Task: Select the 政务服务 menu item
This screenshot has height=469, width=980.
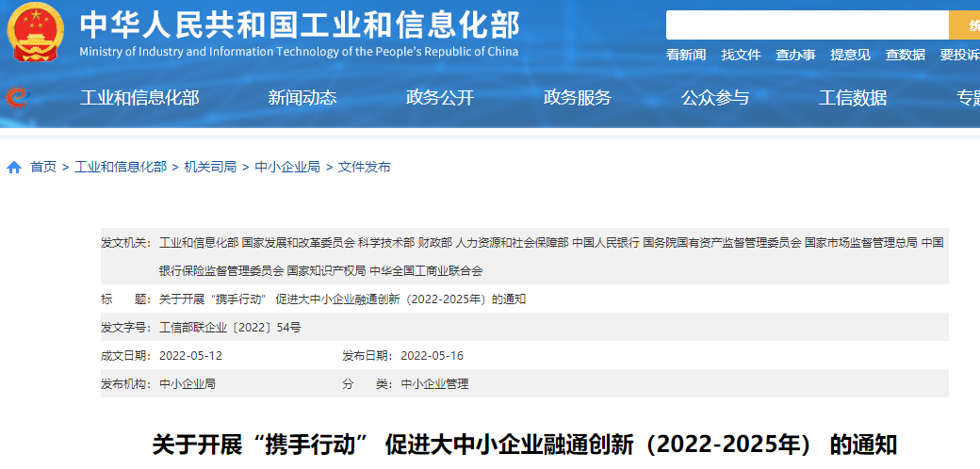Action: (578, 98)
